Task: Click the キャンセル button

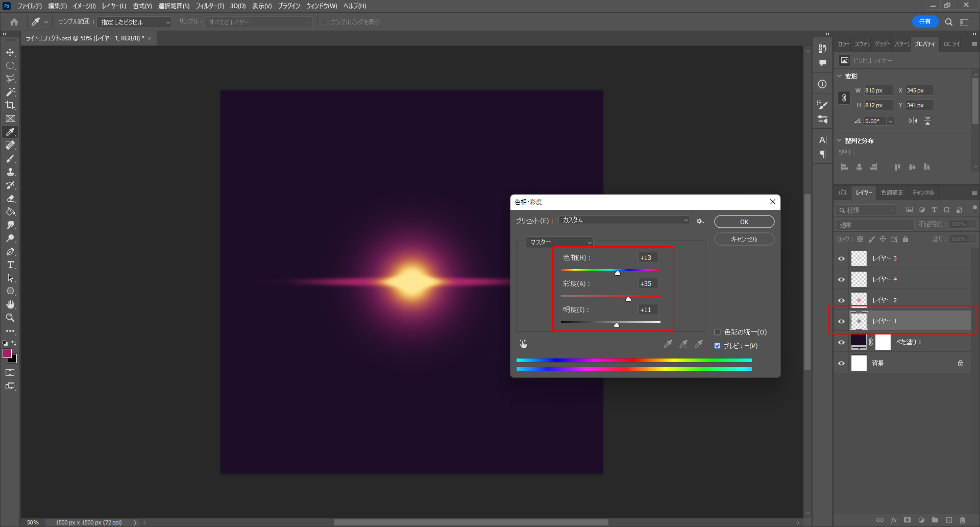Action: tap(744, 239)
